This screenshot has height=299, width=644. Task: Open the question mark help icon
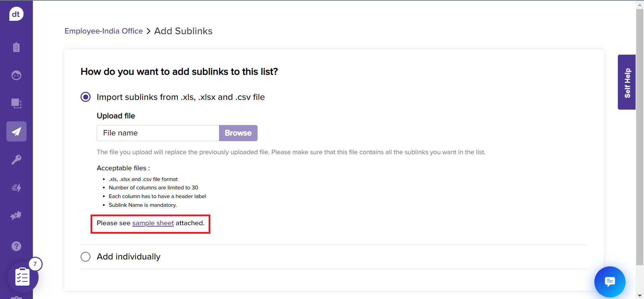pos(16,246)
